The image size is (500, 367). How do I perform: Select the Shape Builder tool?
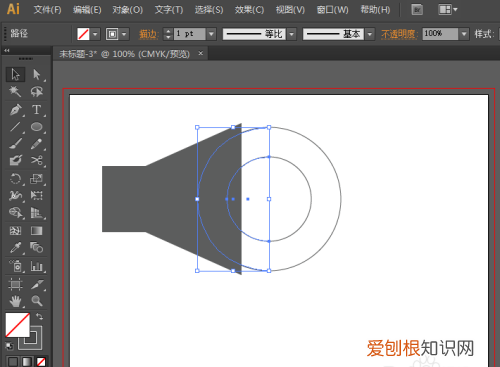pyautogui.click(x=15, y=212)
